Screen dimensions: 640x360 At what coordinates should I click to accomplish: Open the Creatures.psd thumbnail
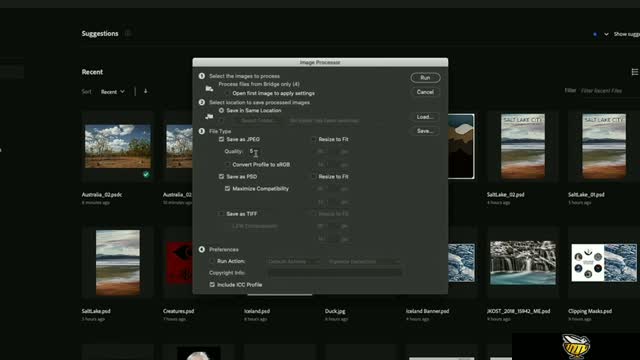[x=180, y=262]
